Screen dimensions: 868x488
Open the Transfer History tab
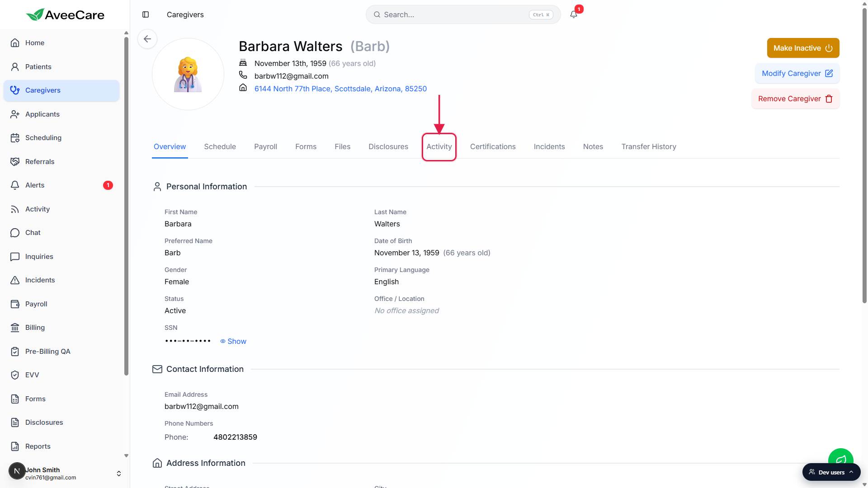649,147
